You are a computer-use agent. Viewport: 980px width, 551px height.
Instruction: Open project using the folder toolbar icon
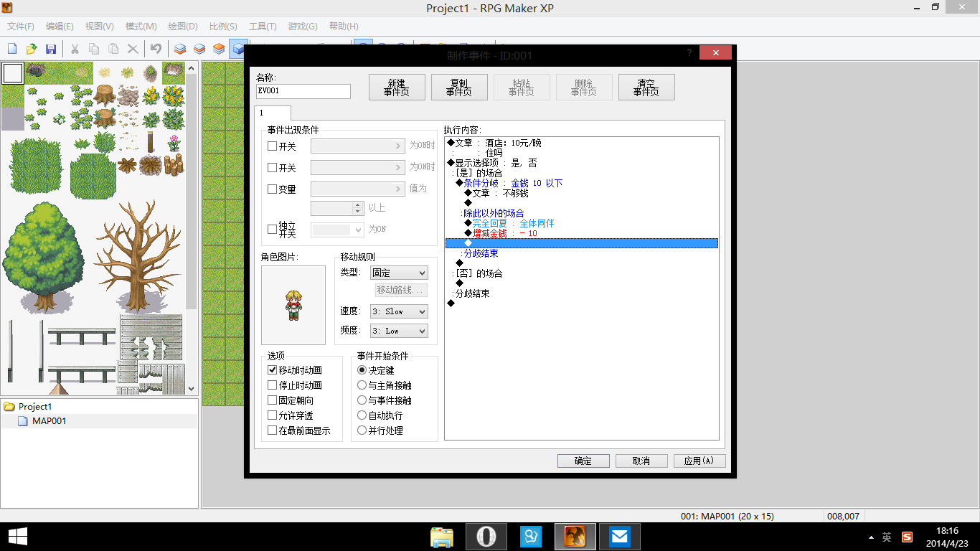coord(32,49)
